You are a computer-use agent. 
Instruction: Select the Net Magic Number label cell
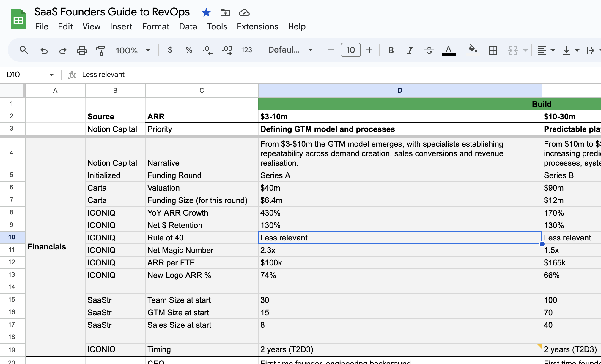click(x=202, y=250)
